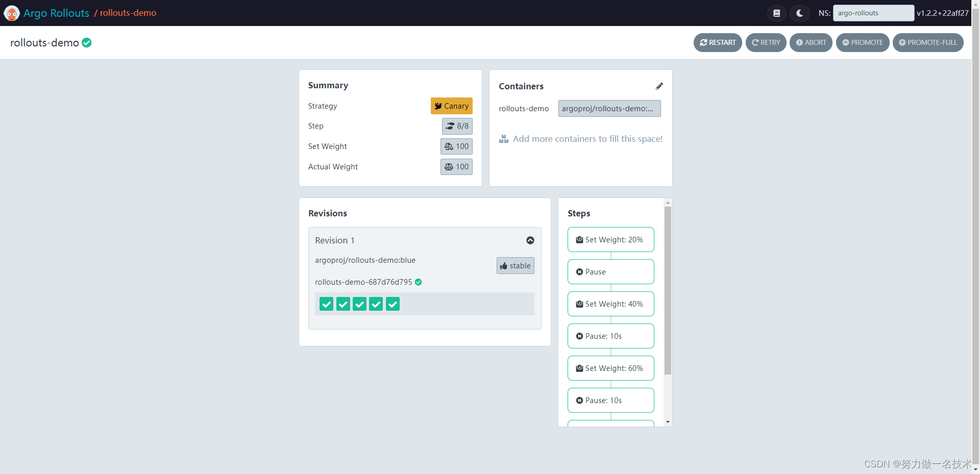Click the Set Weight 100 badge
980x474 pixels.
456,146
